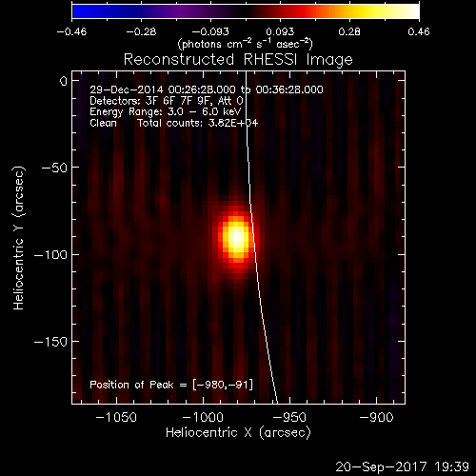This screenshot has height=476, width=476.
Task: Select the observation date text "29-Dec-2014 00:26:28.000"
Action: point(163,89)
